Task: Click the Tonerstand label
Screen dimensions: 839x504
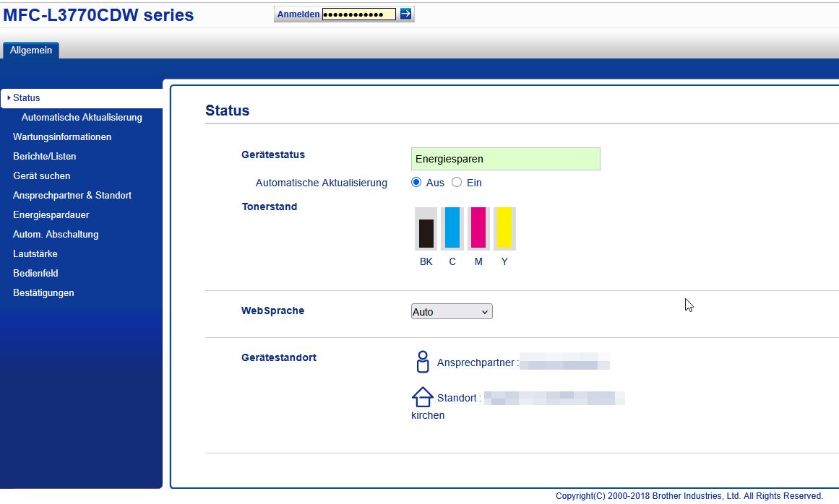Action: [269, 207]
